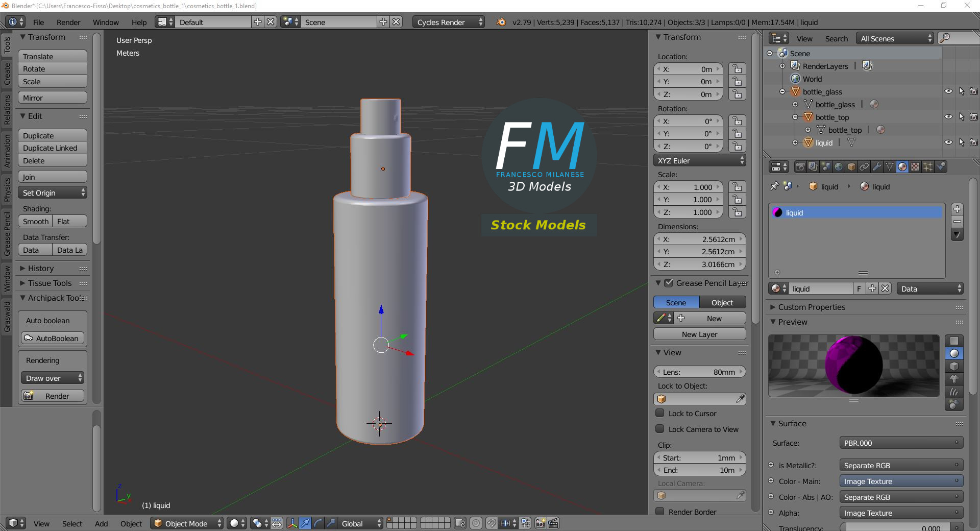The image size is (980, 531).
Task: Select the cube preview shape
Action: pos(953,366)
